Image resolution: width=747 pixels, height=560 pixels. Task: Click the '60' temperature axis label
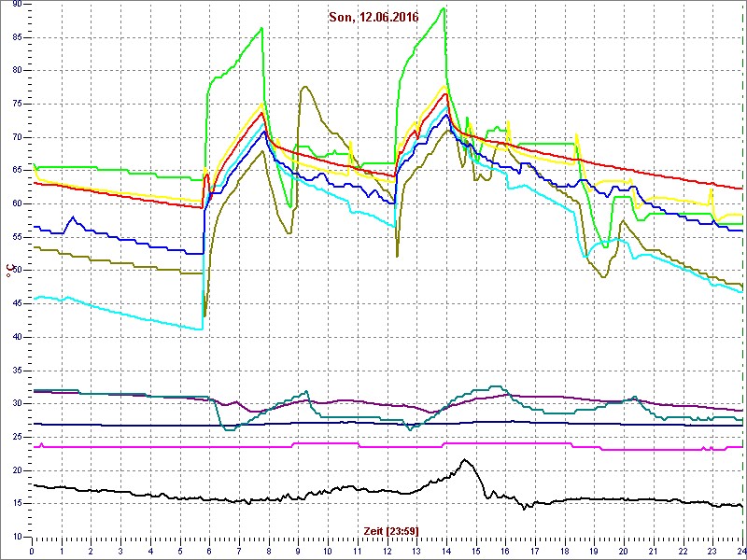tap(17, 204)
